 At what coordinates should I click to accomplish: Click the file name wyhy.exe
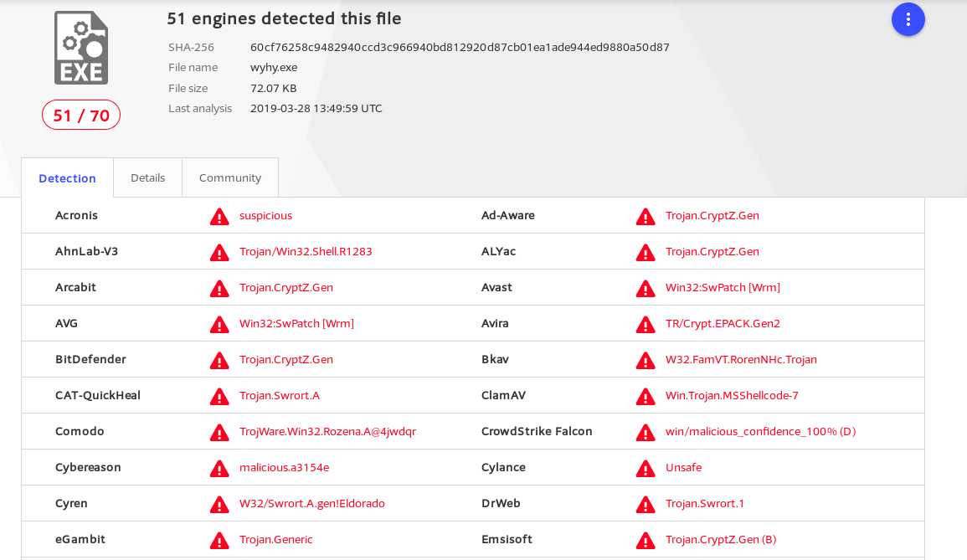274,67
